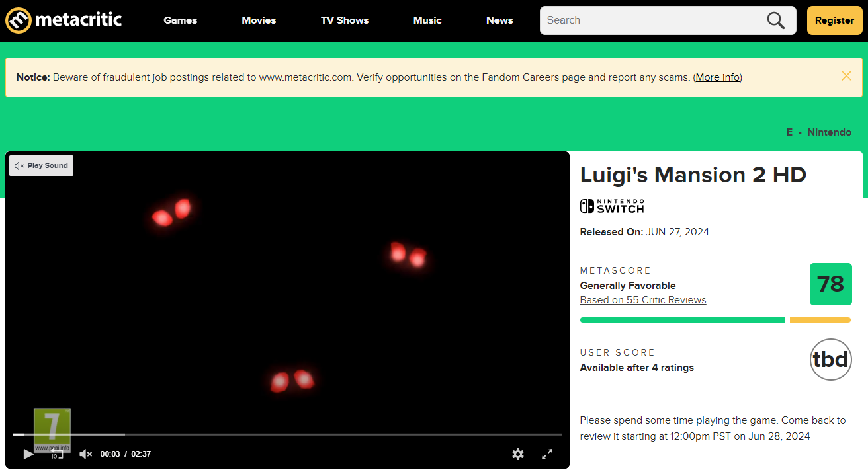Click the E rating label
Screen dimensions: 868x474
789,132
